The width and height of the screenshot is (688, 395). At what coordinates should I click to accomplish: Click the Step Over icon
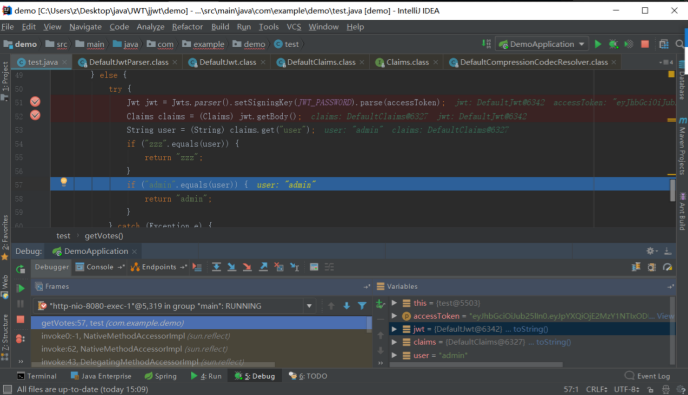click(x=216, y=267)
